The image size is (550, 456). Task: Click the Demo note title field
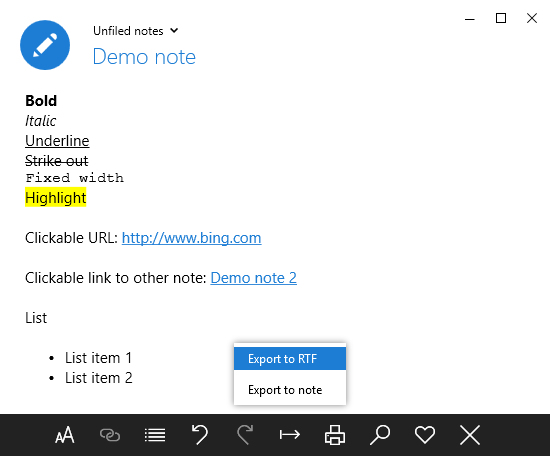(144, 57)
